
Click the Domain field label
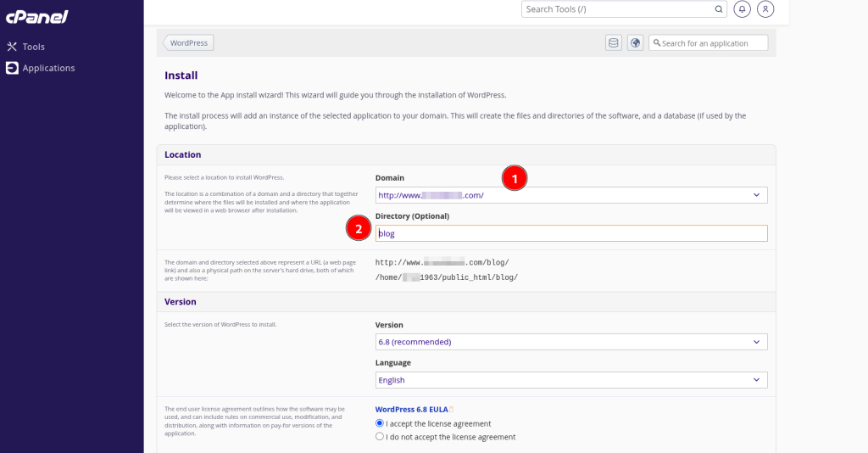point(390,178)
